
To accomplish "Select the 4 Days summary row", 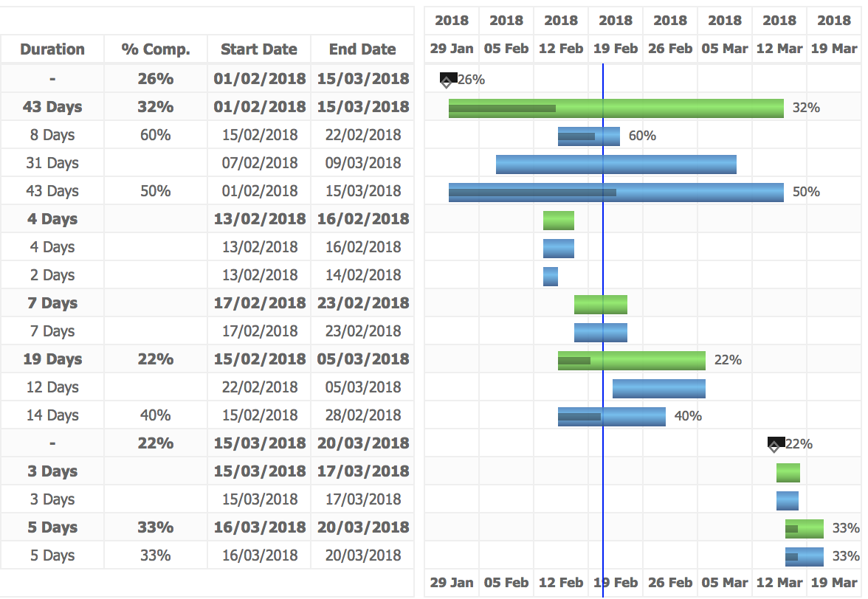I will [x=52, y=219].
